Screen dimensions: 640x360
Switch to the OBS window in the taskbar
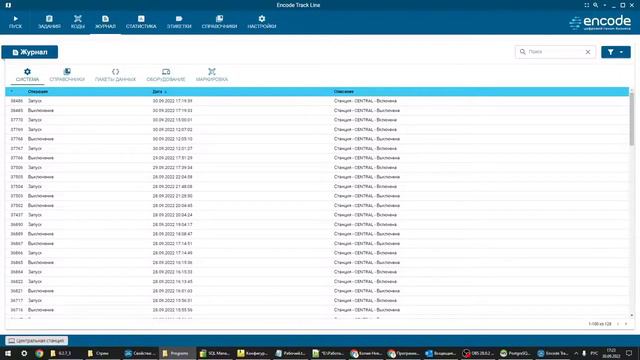click(x=478, y=353)
